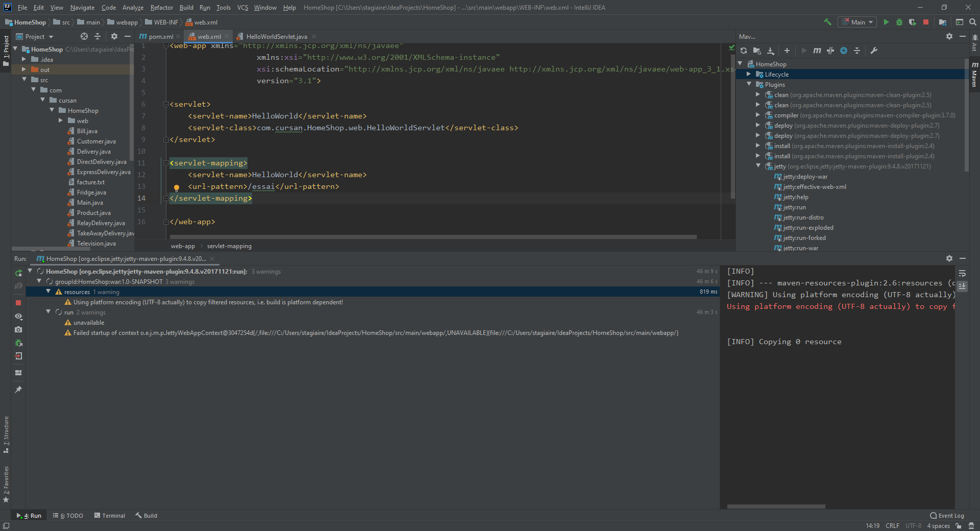The image size is (980, 531).
Task: Click the camera dump threads icon
Action: click(x=18, y=329)
